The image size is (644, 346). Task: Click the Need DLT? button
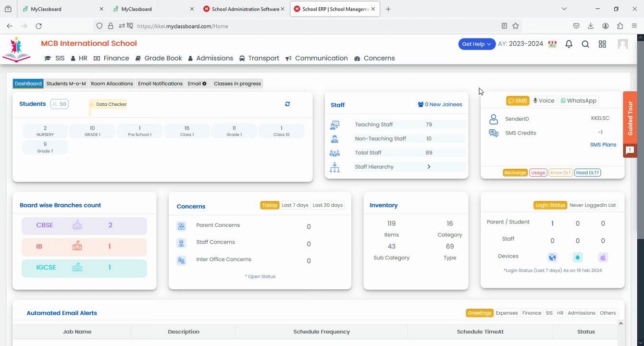point(588,173)
